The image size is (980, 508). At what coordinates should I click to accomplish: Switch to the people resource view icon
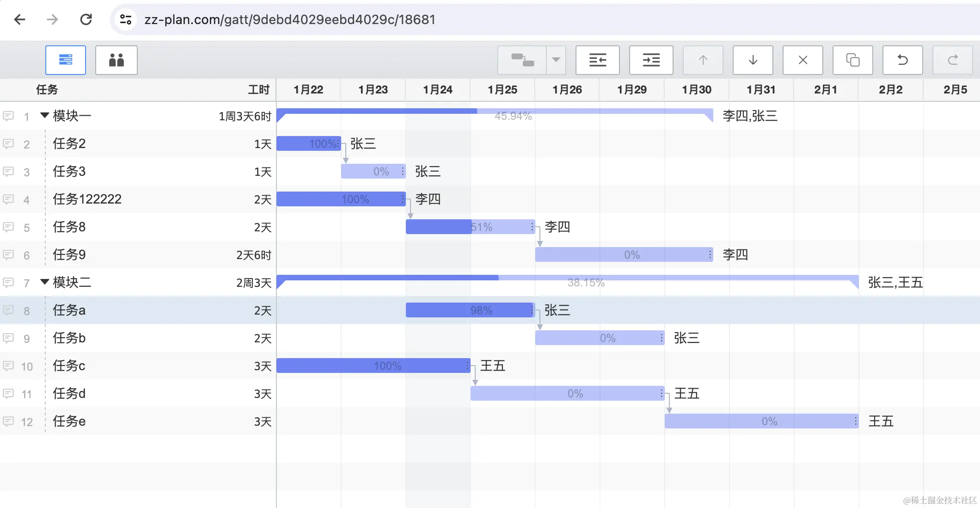point(116,60)
